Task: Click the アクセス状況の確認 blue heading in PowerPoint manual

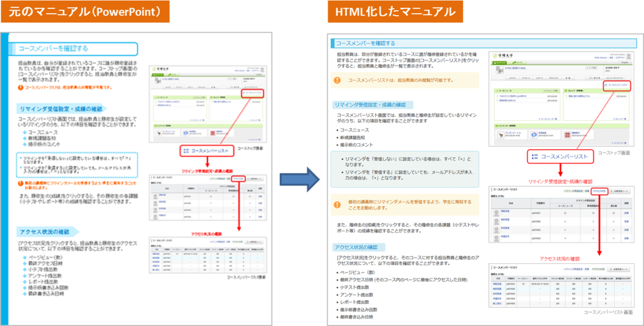Action: [49, 232]
